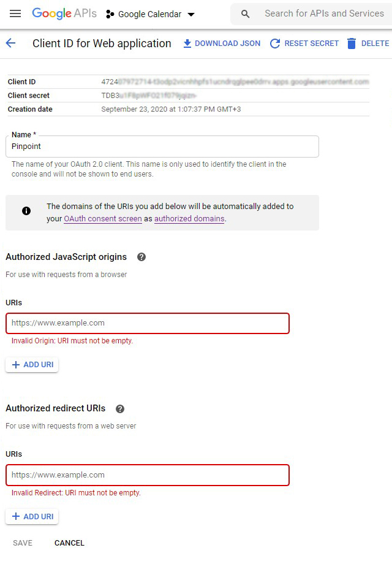Click the Reset Secret refresh icon
The width and height of the screenshot is (392, 564).
tap(275, 44)
